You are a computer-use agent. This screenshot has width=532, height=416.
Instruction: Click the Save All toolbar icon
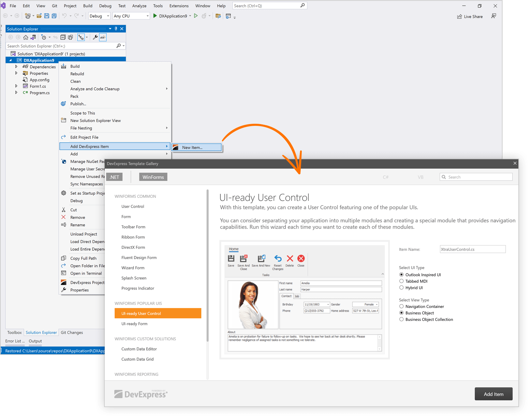coord(54,16)
